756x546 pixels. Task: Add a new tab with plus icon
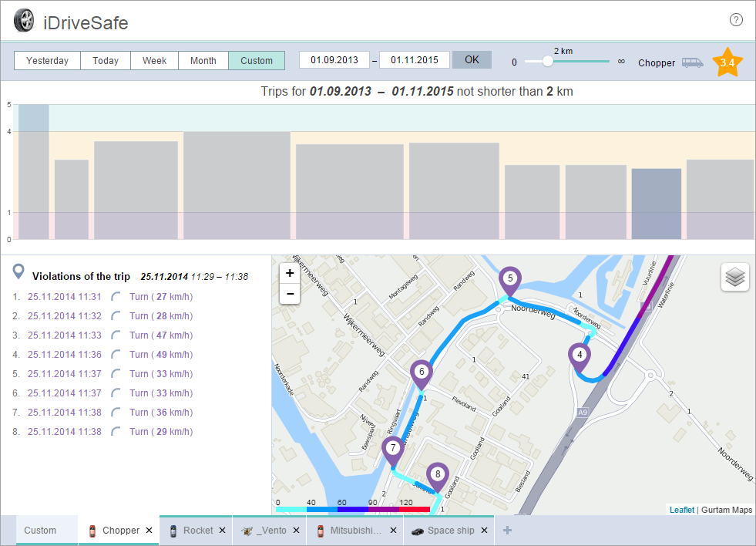coord(507,531)
